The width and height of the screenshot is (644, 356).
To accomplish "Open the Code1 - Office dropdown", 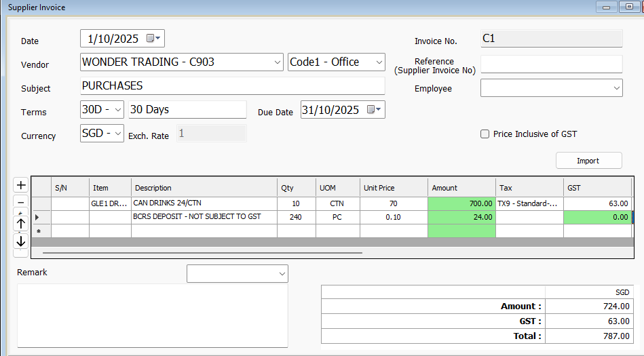I will (379, 62).
